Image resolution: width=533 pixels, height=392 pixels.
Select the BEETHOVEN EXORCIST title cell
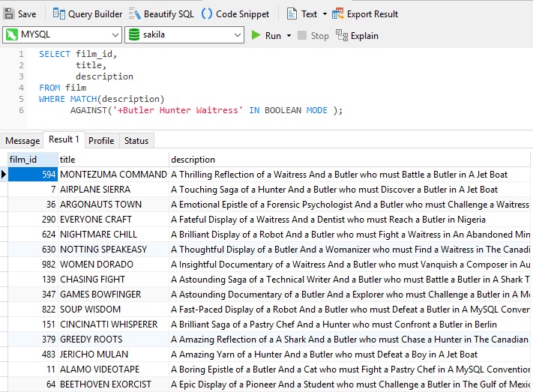pos(113,384)
